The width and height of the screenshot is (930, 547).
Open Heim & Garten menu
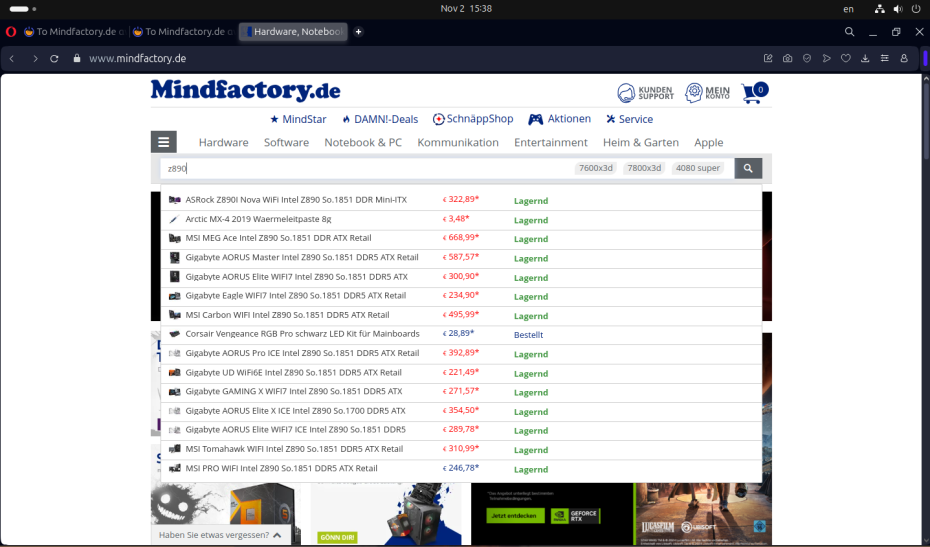pos(641,142)
